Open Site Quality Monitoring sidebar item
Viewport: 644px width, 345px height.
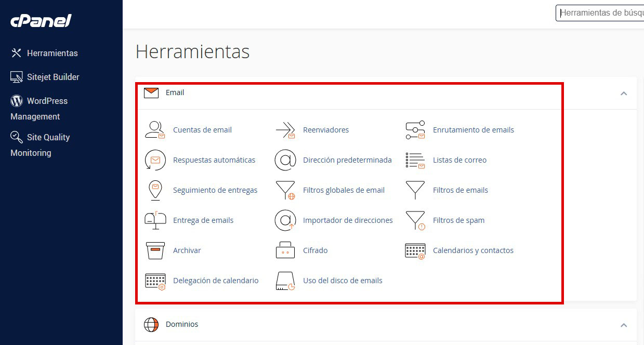click(x=48, y=137)
